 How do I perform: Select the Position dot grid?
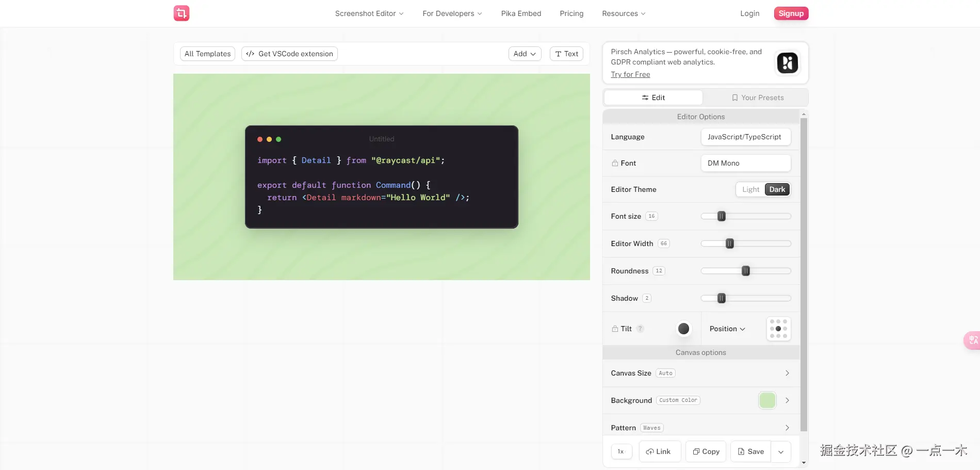[778, 329]
